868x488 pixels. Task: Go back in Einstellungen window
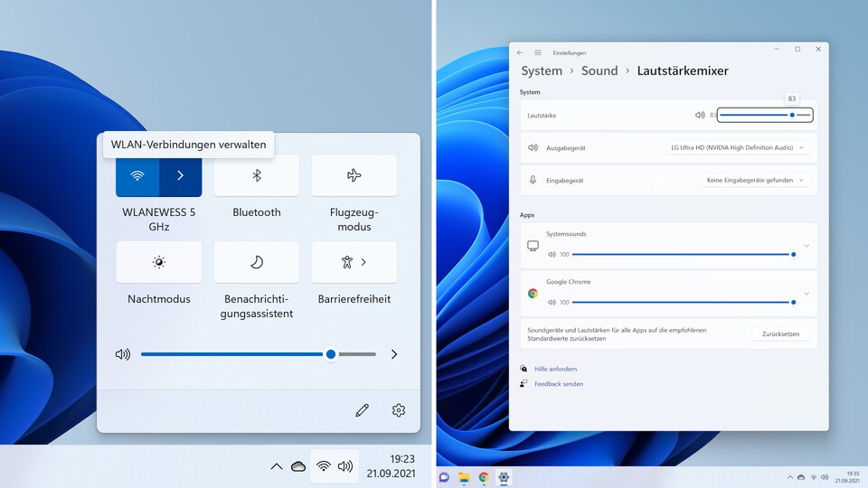click(520, 52)
